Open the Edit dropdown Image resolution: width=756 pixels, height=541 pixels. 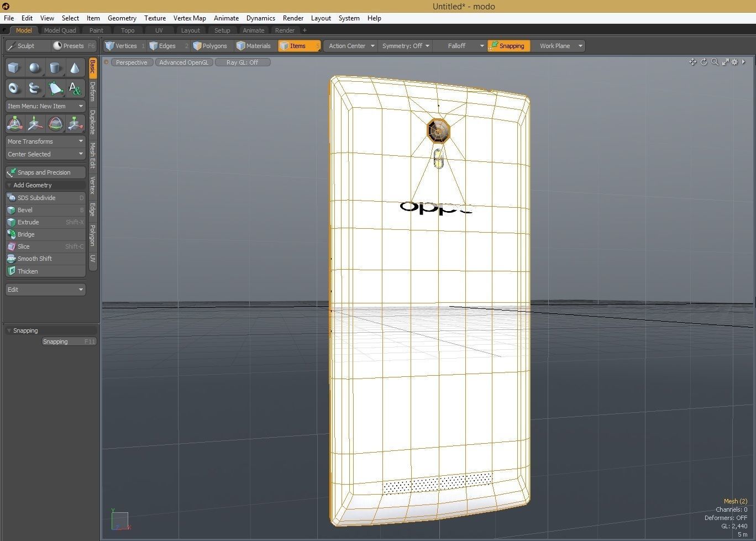(x=45, y=290)
